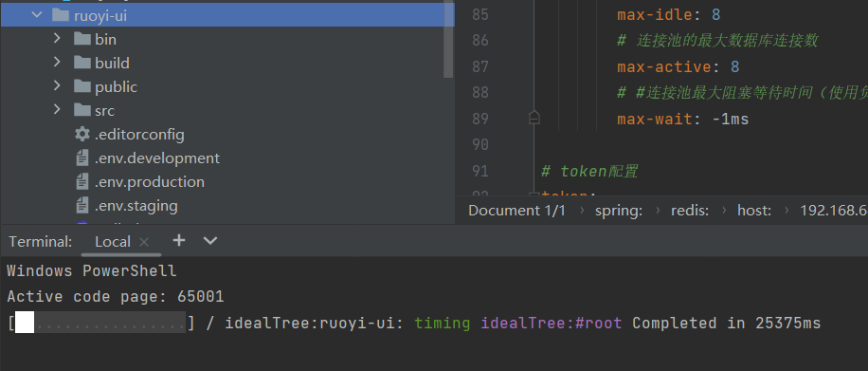The image size is (868, 371).
Task: Click the .env.development file icon
Action: [x=81, y=158]
